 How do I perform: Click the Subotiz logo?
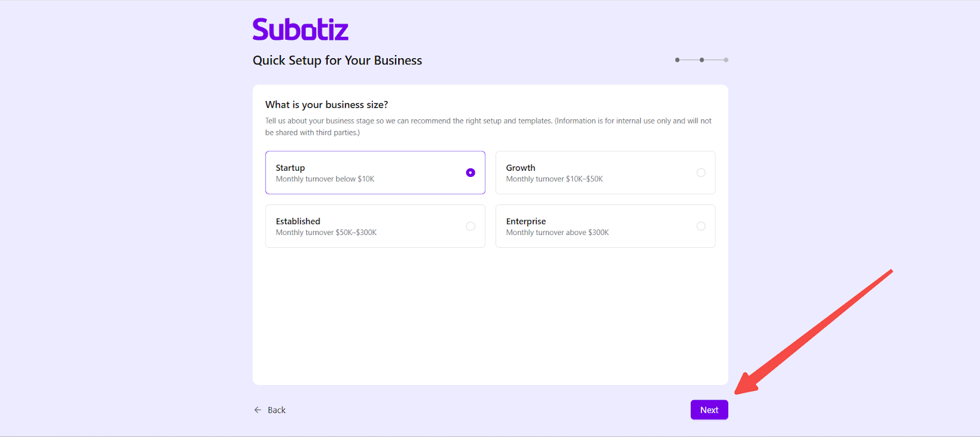pyautogui.click(x=300, y=29)
